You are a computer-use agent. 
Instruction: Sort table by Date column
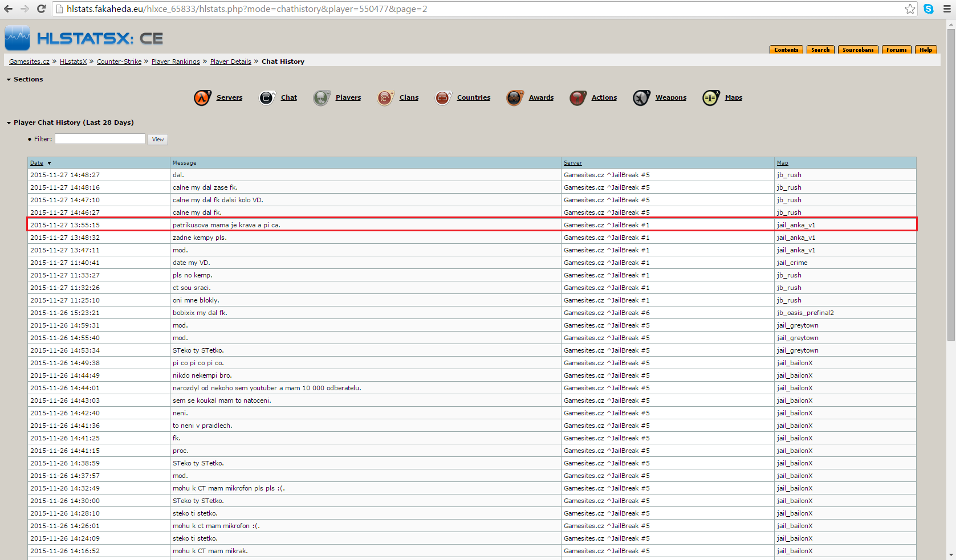tap(37, 163)
